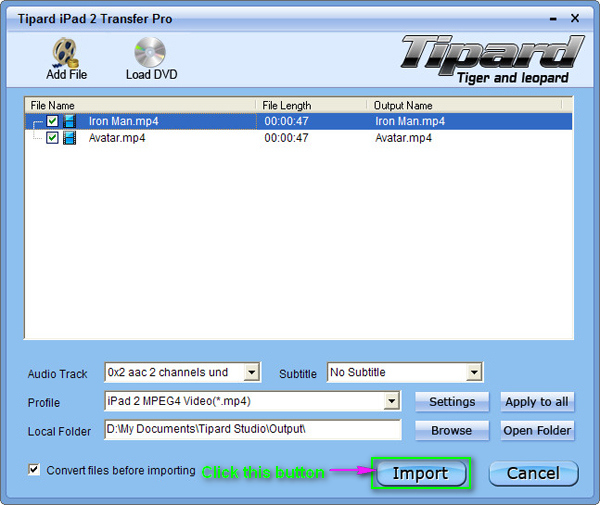Screen dimensions: 600x505
Task: Click the File Name column header
Action: coord(140,105)
